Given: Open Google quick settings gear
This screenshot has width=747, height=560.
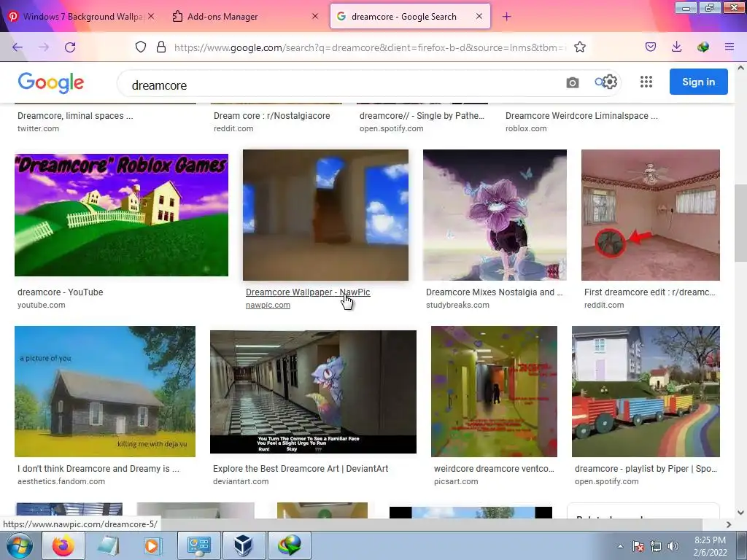Looking at the screenshot, I should 610,82.
